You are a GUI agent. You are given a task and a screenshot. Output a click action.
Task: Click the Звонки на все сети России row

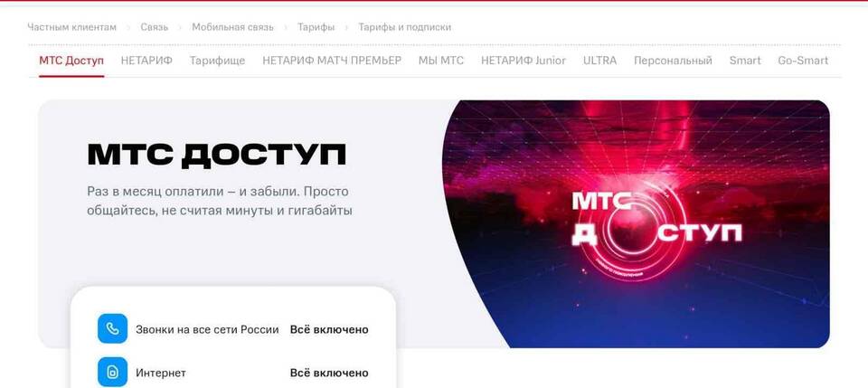[233, 329]
